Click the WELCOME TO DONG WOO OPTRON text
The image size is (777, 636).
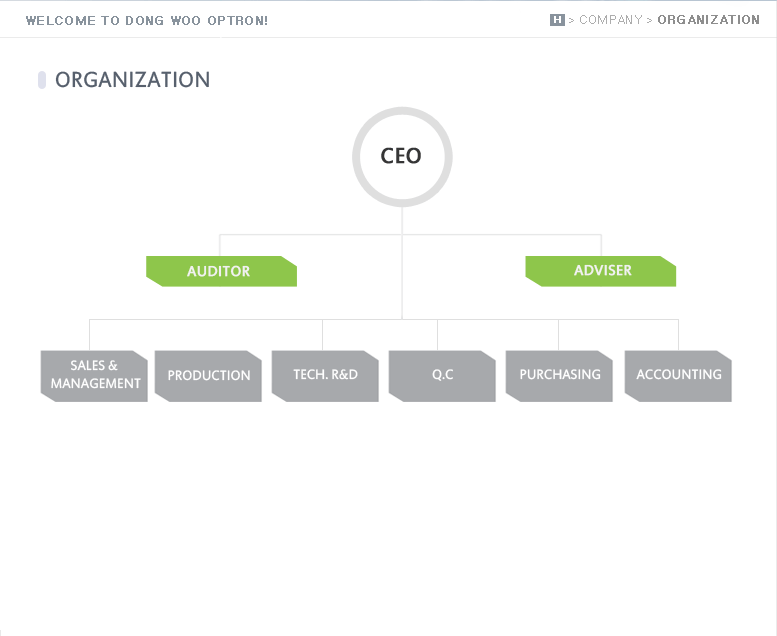(146, 20)
